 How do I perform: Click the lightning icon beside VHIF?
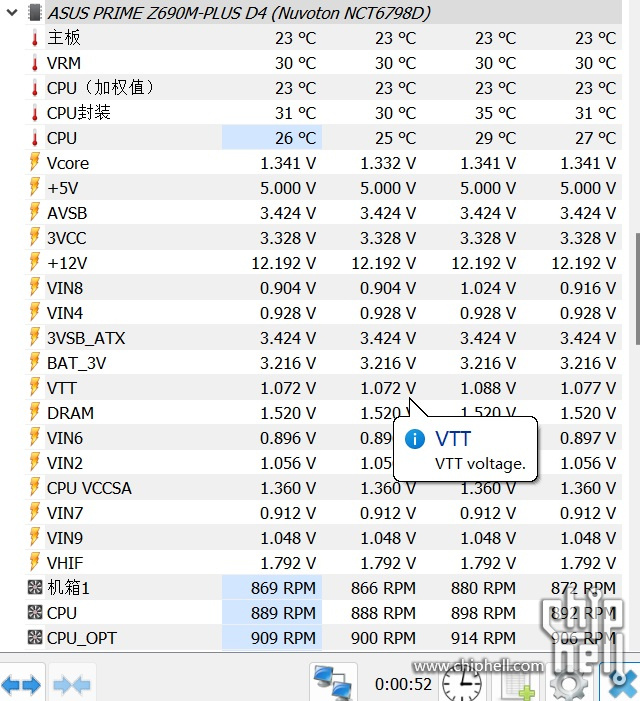click(x=34, y=562)
